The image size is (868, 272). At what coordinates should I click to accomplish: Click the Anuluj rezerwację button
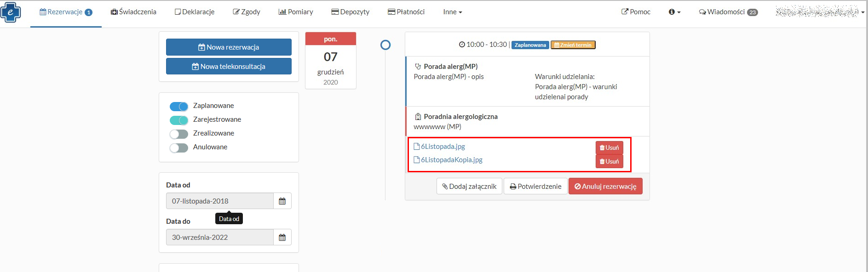[605, 186]
